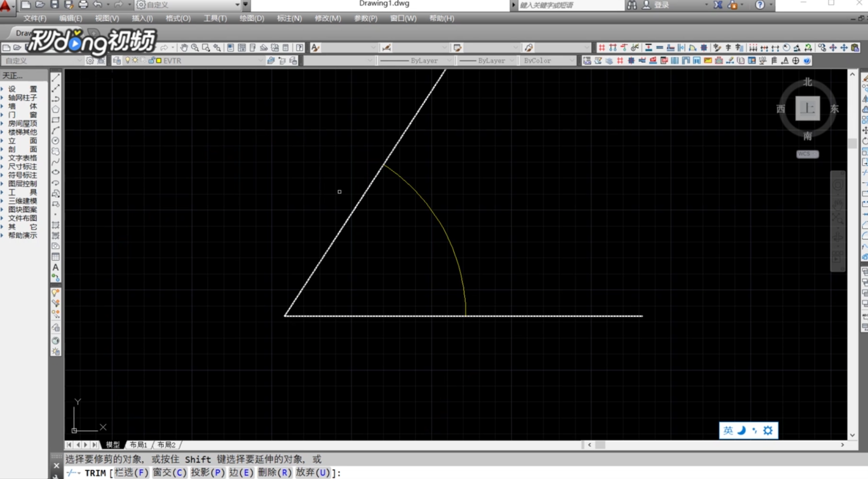Viewport: 868px width, 479px height.
Task: Click the Print icon in quick access toolbar
Action: (x=83, y=5)
